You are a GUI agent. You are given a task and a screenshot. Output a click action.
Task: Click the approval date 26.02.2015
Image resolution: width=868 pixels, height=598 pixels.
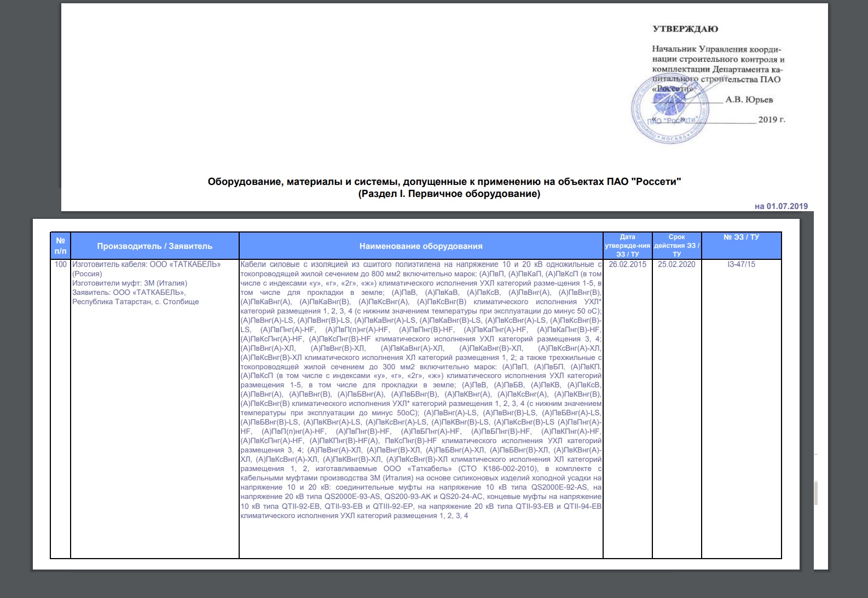(627, 264)
